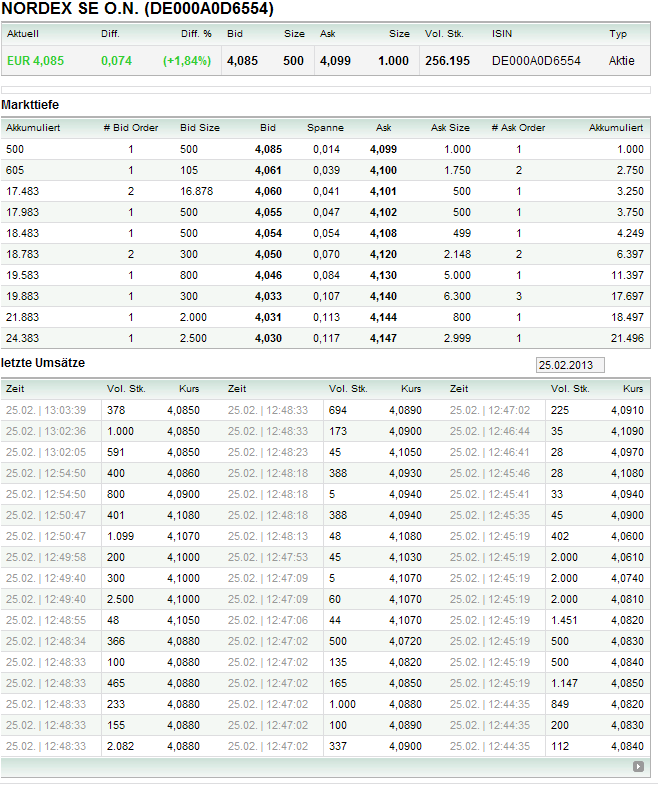Image resolution: width=658 pixels, height=808 pixels.
Task: Click trade time 25.02. | 13:03:39
Action: click(46, 410)
